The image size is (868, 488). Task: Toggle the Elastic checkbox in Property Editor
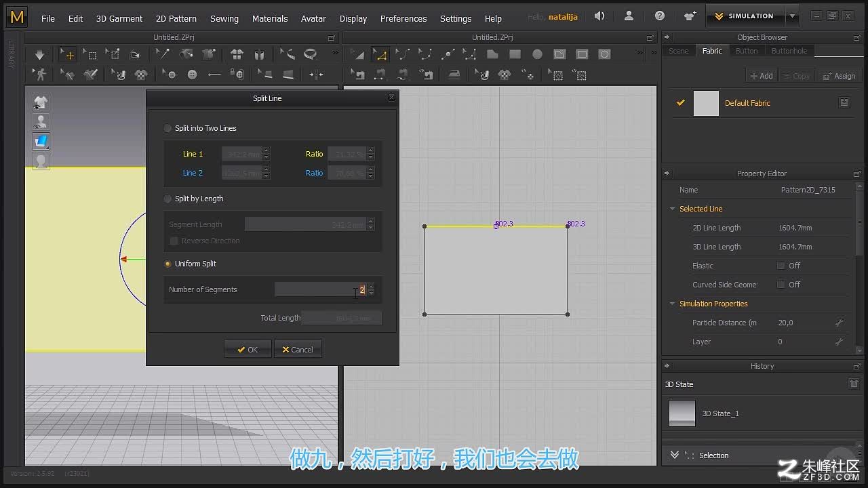click(x=781, y=266)
